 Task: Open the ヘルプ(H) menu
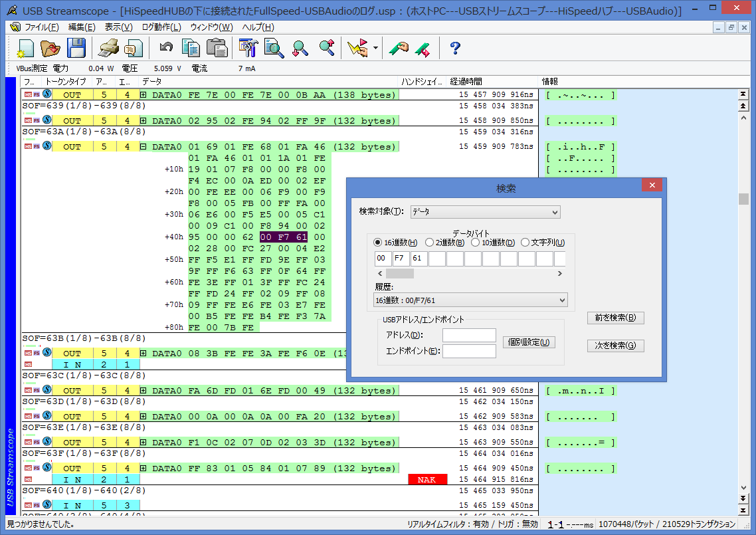258,27
